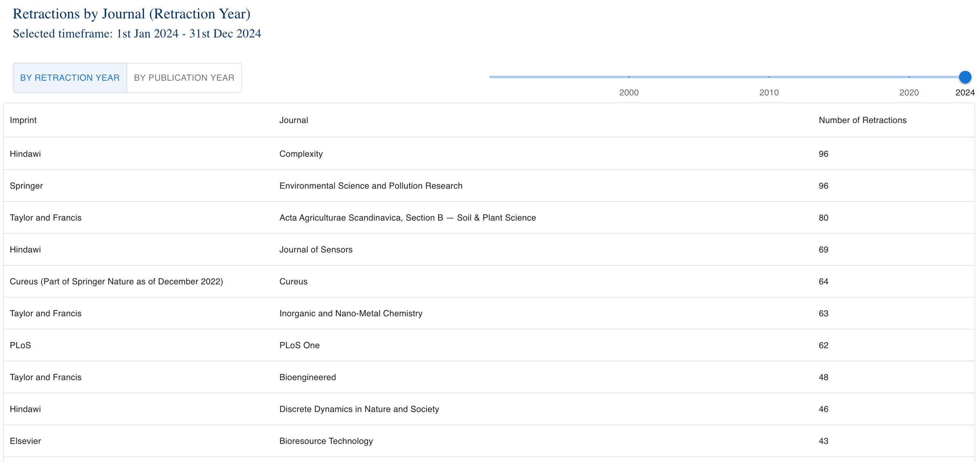This screenshot has height=462, width=980.
Task: Click the Imprint column header
Action: 23,120
